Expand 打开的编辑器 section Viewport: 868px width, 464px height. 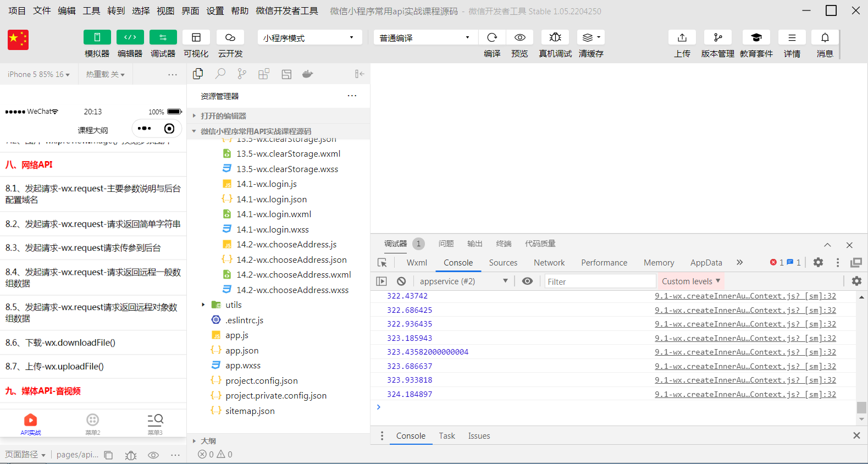click(x=279, y=116)
